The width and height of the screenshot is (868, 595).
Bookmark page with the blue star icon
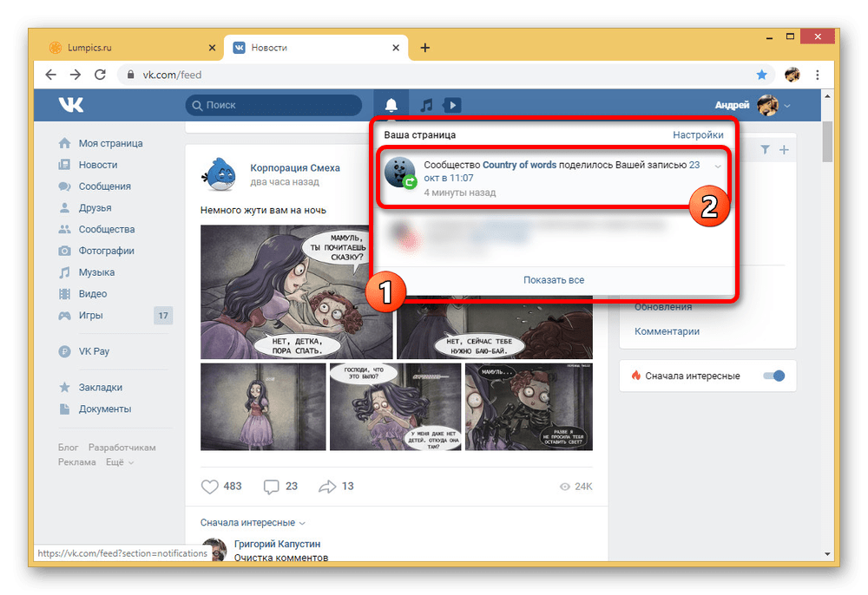click(x=762, y=75)
